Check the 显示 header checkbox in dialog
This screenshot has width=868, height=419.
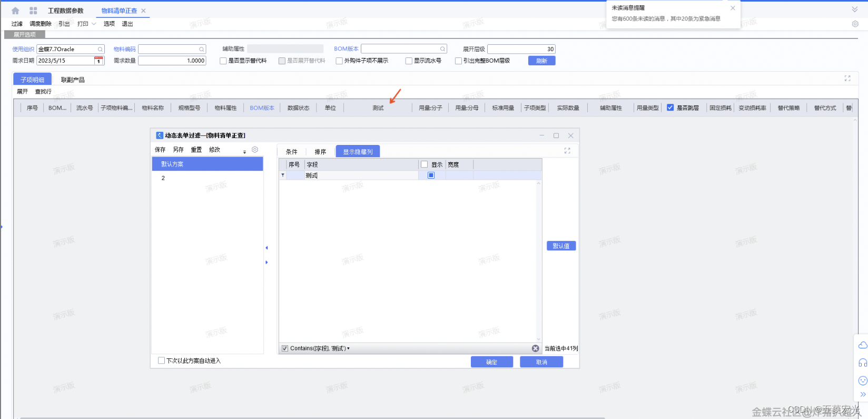click(424, 164)
